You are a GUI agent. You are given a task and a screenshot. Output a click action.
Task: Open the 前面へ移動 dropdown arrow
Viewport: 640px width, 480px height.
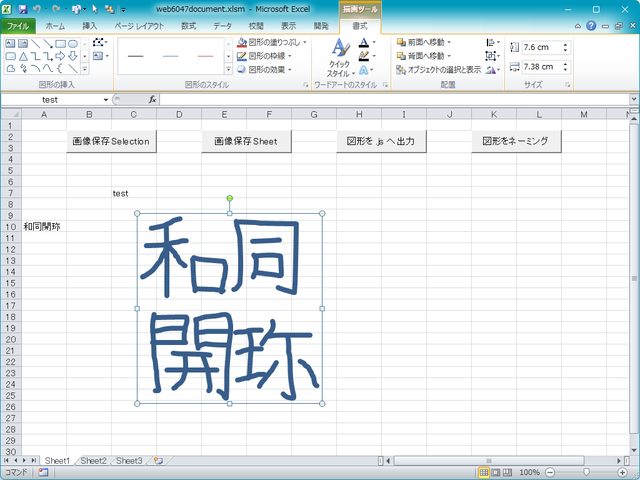pos(449,43)
